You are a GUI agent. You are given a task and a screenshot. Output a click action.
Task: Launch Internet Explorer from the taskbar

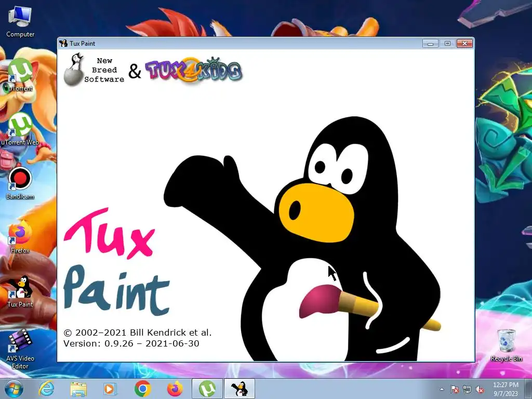(46, 389)
